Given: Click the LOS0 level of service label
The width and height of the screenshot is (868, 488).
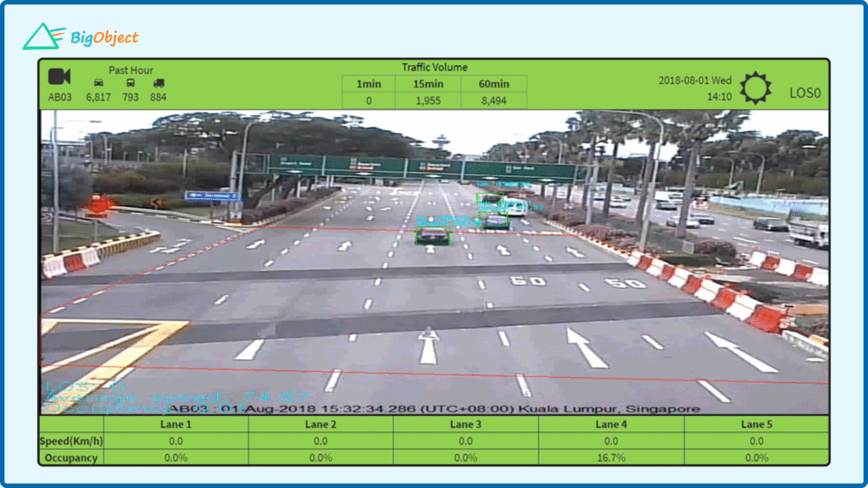Looking at the screenshot, I should coord(804,93).
